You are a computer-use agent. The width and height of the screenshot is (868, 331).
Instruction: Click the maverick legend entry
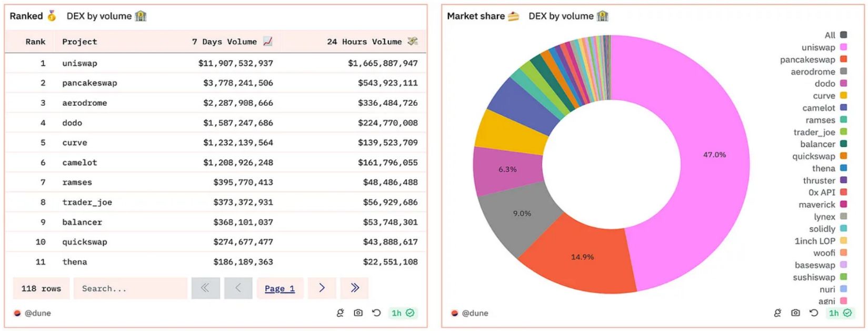823,205
